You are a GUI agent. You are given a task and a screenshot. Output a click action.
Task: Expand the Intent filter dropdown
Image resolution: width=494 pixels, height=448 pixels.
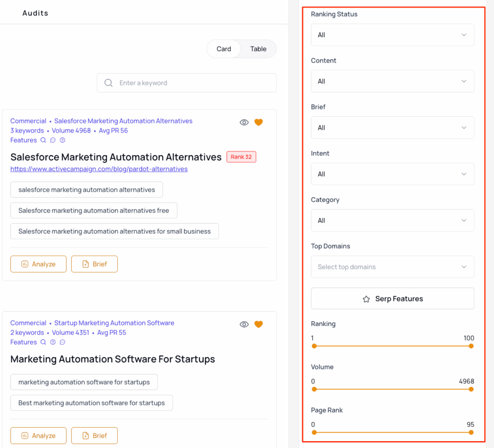pyautogui.click(x=392, y=174)
